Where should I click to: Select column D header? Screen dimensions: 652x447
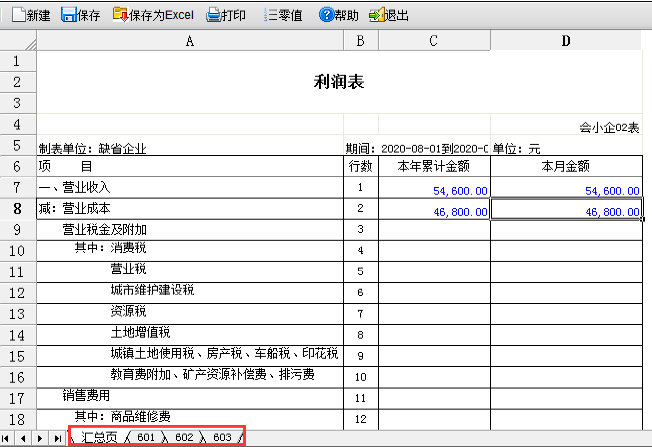pyautogui.click(x=566, y=41)
